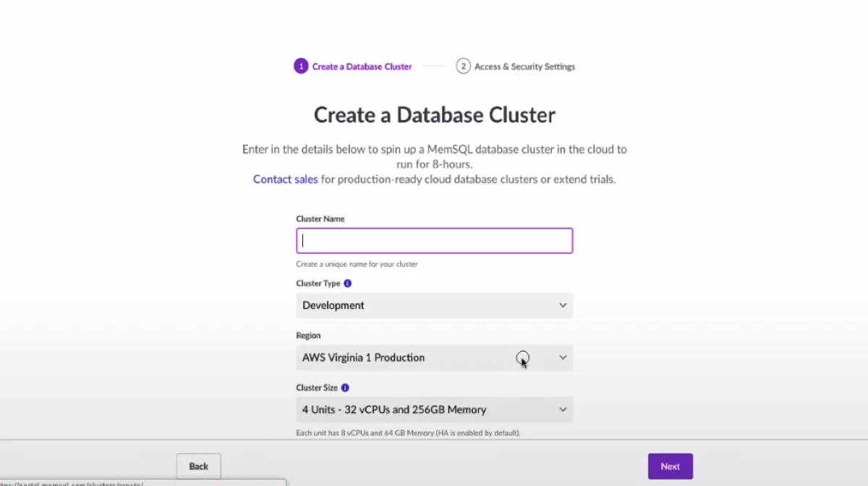Click the 'Create a Database Cluster' page heading
The image size is (868, 486).
(434, 115)
